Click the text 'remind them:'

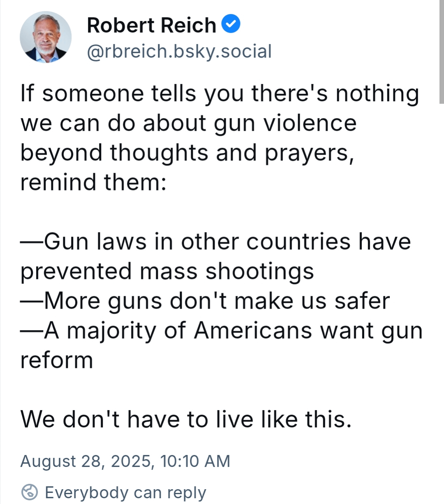(x=94, y=182)
